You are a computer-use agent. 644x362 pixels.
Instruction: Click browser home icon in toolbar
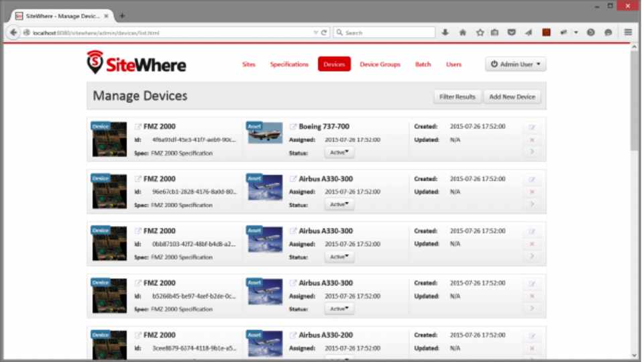pyautogui.click(x=462, y=32)
